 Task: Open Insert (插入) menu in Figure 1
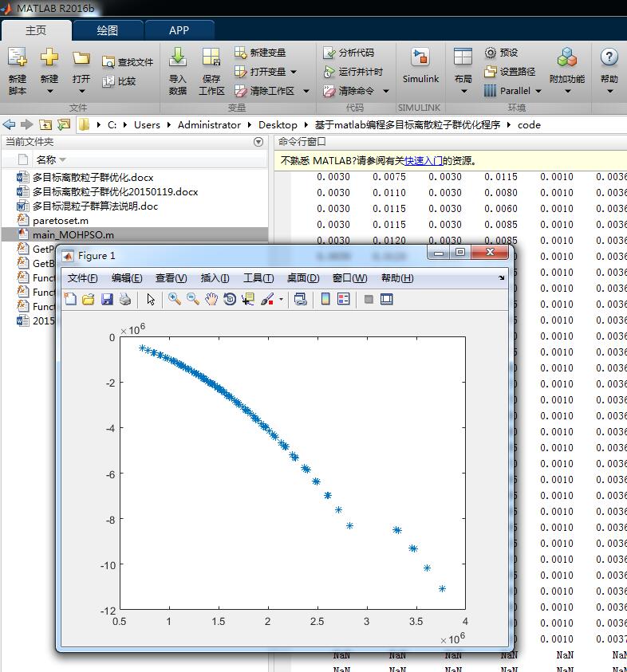coord(215,278)
